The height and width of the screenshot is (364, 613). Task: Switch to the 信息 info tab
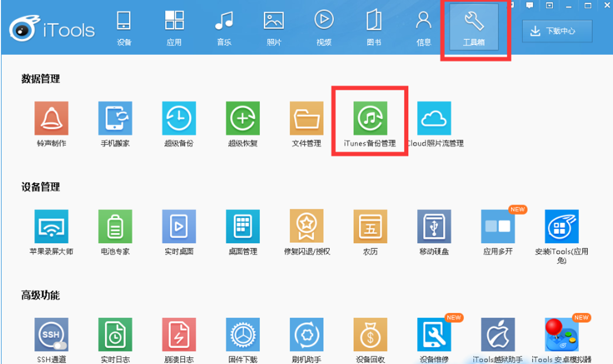pyautogui.click(x=424, y=28)
